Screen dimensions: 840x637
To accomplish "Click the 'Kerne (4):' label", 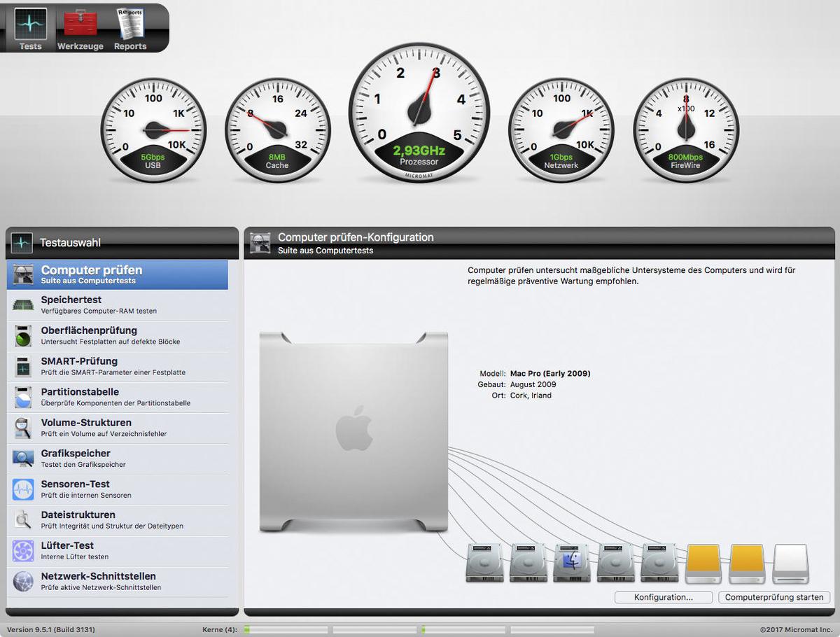I will (x=220, y=629).
